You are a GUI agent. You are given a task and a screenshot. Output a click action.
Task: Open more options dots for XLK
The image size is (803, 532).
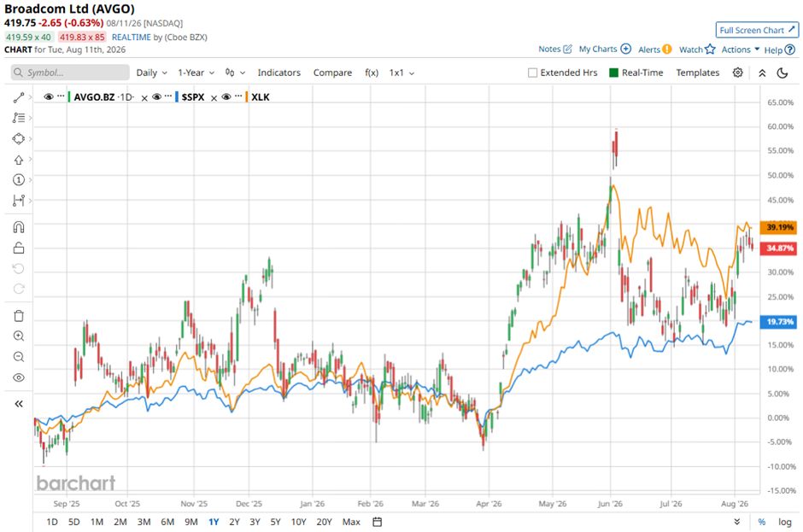pos(238,96)
